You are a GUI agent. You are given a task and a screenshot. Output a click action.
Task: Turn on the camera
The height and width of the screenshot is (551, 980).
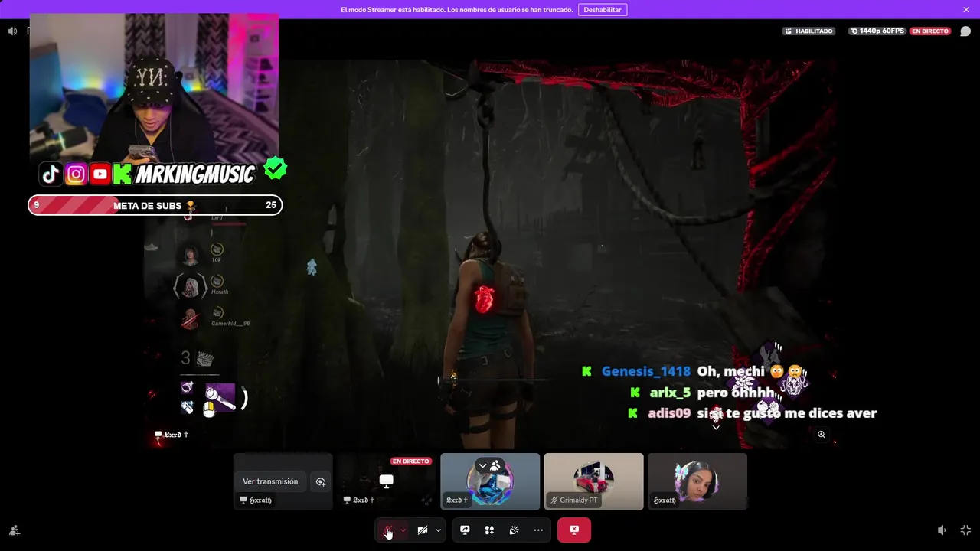point(422,530)
